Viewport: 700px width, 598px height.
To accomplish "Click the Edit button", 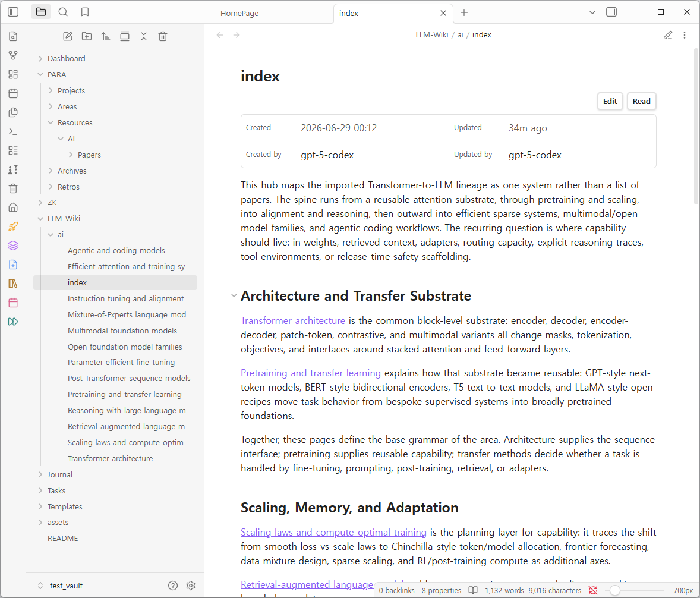I will pyautogui.click(x=610, y=102).
